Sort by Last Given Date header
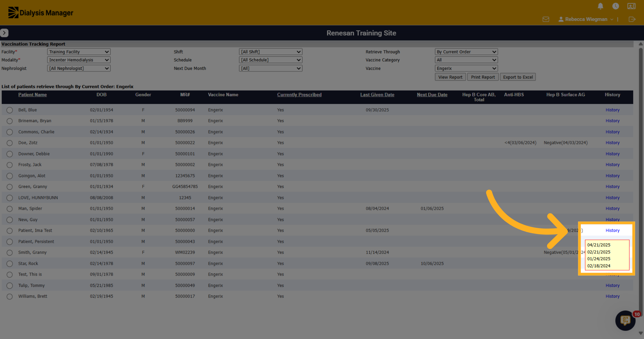Image resolution: width=644 pixels, height=339 pixels. (377, 95)
